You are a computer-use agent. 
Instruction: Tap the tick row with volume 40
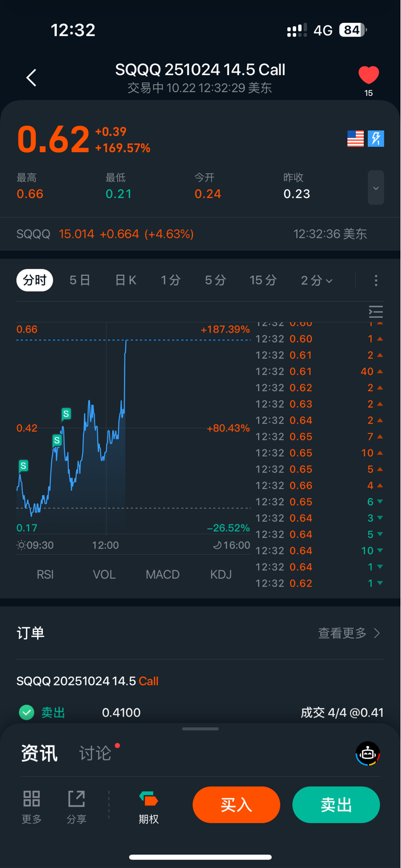click(320, 372)
